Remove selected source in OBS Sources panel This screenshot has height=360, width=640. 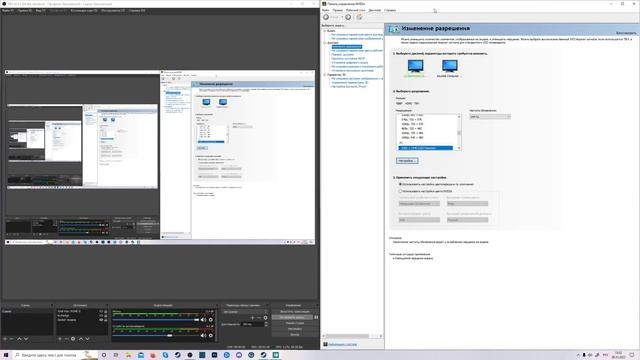[x=67, y=339]
